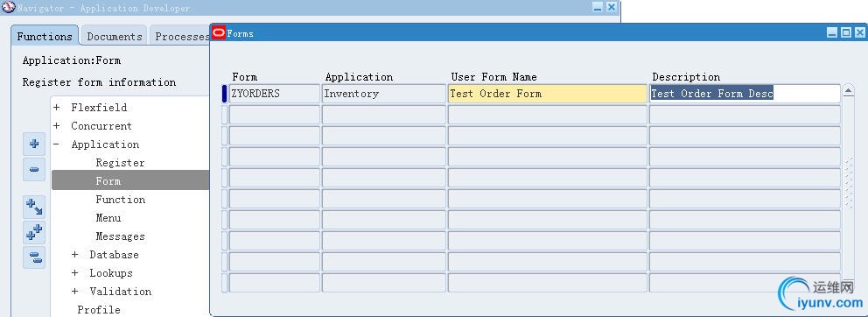Click the second row's empty Form field
The image size is (868, 317).
pyautogui.click(x=275, y=115)
